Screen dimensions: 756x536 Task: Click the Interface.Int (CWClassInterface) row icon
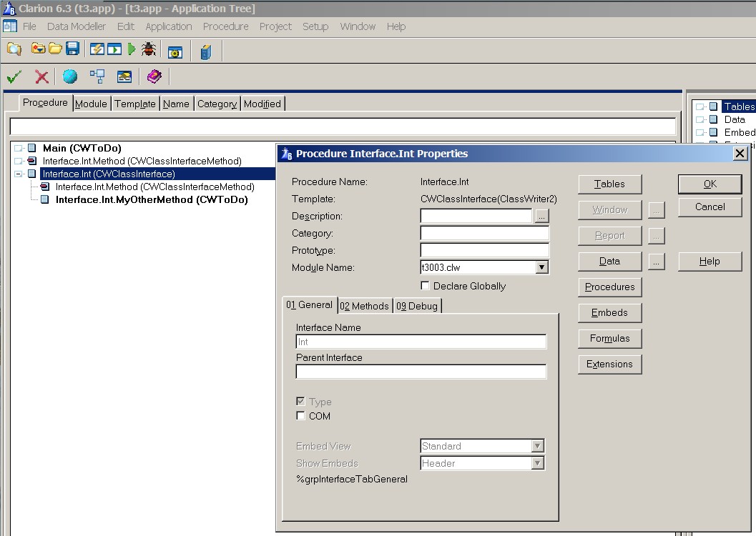31,174
